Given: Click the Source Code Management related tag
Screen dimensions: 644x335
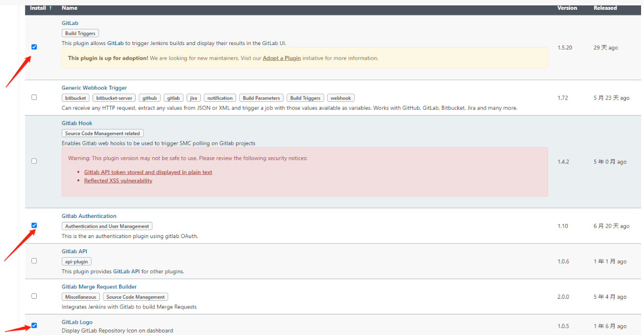Looking at the screenshot, I should pyautogui.click(x=103, y=133).
